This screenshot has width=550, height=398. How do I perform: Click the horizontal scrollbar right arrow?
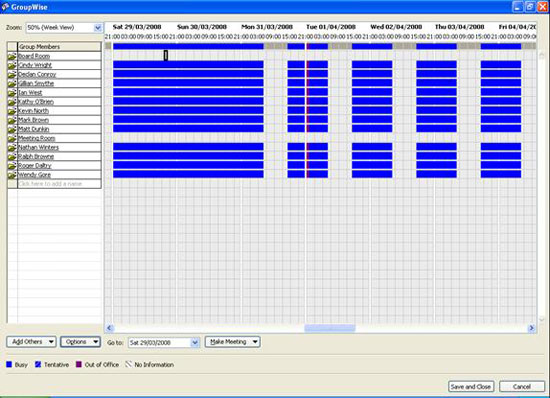coord(532,328)
